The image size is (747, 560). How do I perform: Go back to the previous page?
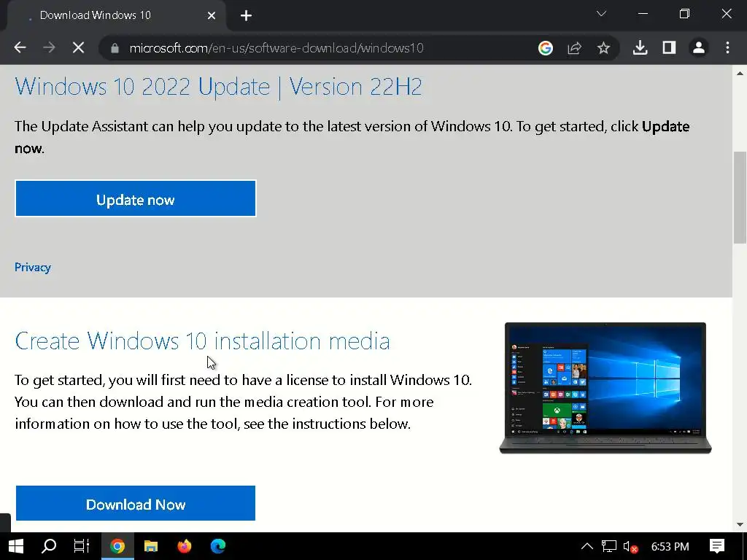tap(20, 47)
